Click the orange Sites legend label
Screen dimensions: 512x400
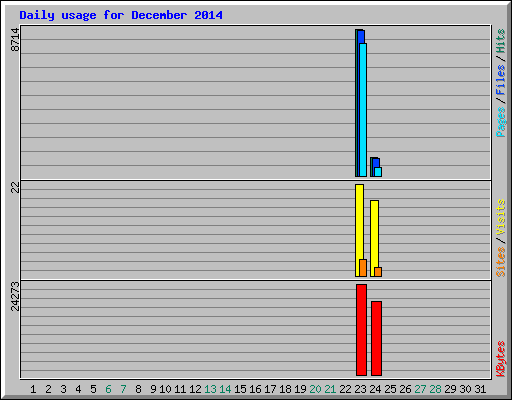[500, 262]
